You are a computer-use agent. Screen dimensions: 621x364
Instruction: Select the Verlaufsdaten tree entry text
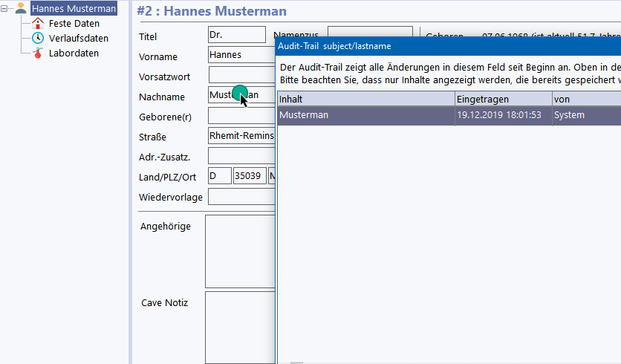(x=78, y=39)
